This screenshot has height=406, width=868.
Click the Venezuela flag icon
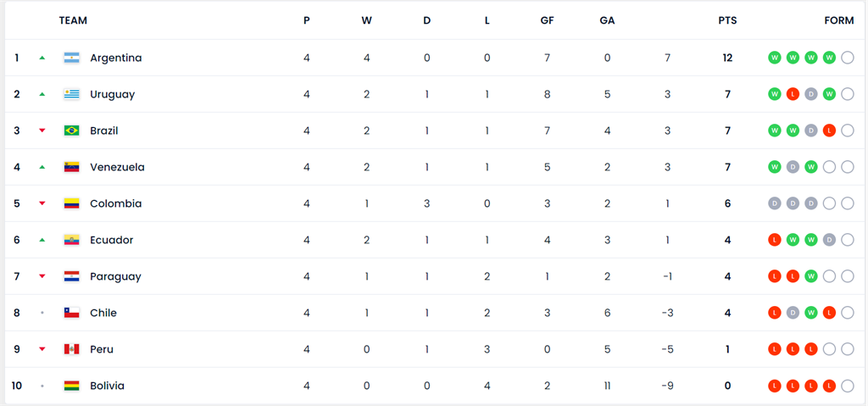[x=71, y=167]
